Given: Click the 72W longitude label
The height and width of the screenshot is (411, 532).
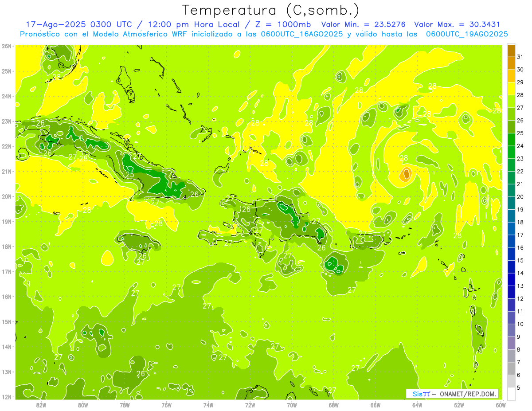Looking at the screenshot, I should (x=250, y=405).
